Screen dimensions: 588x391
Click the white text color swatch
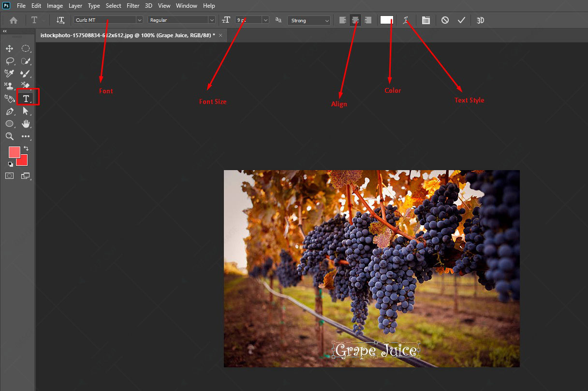(x=387, y=20)
